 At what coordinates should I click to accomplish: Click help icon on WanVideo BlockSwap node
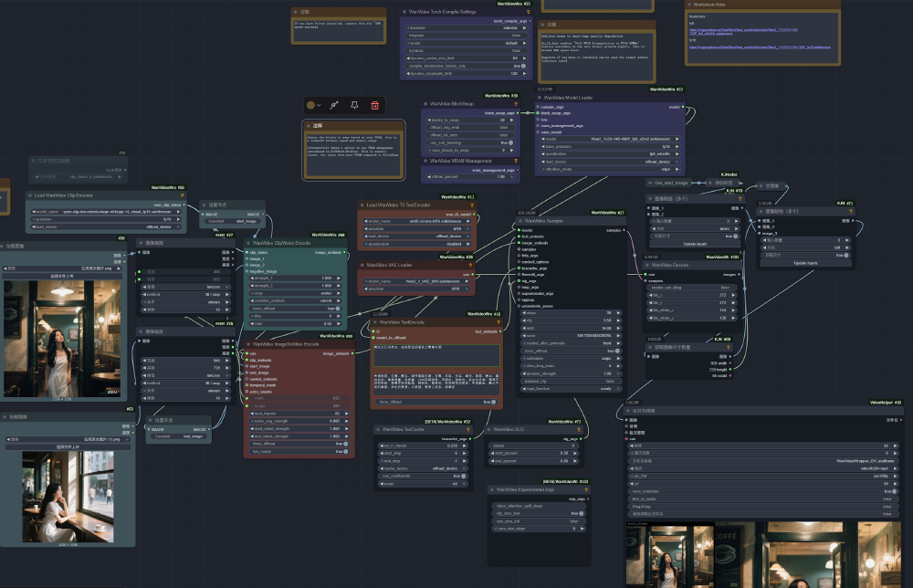(515, 104)
